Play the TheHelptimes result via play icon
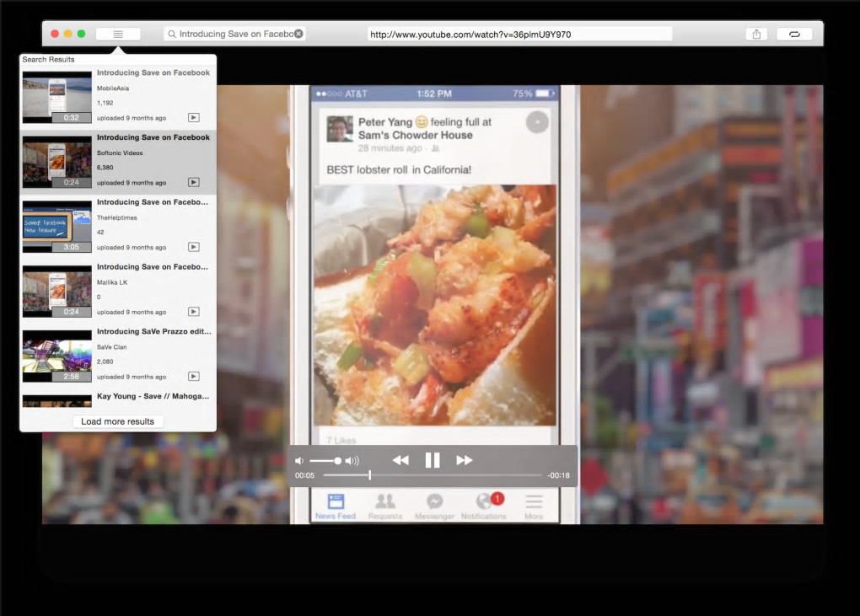This screenshot has width=860, height=616. 194,247
